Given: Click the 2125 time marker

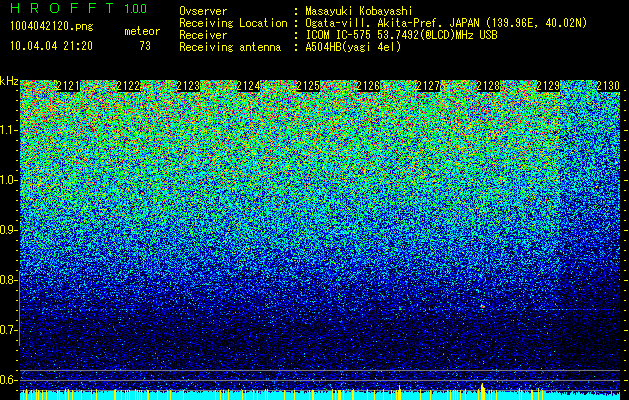Looking at the screenshot, I should click(x=308, y=86).
